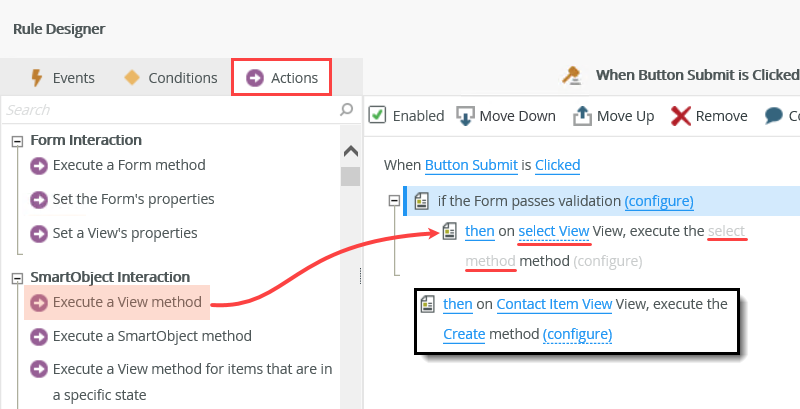Image resolution: width=800 pixels, height=409 pixels.
Task: Click the Execute a Form method arrow icon
Action: point(40,166)
